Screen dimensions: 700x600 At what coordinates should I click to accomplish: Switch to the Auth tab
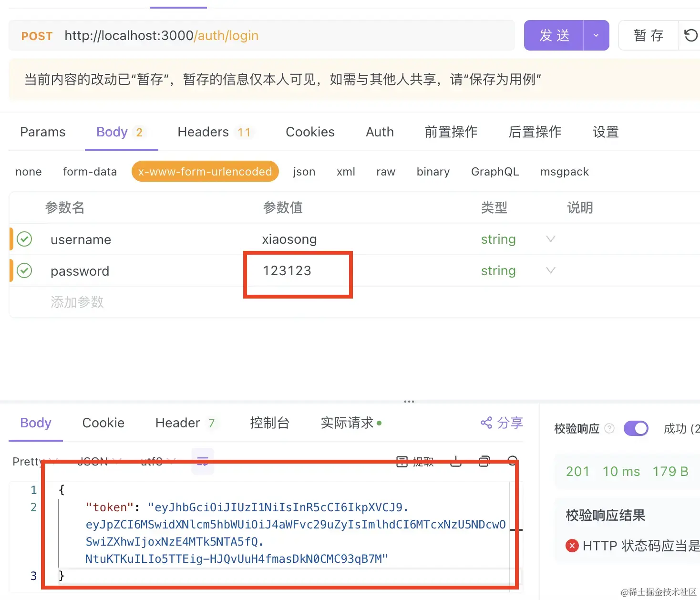coord(380,132)
